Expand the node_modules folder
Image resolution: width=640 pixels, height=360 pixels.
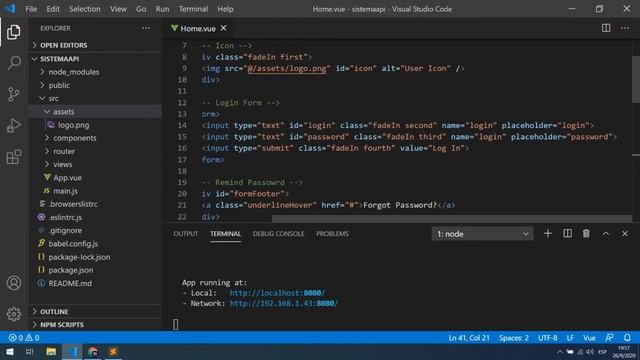click(96, 72)
